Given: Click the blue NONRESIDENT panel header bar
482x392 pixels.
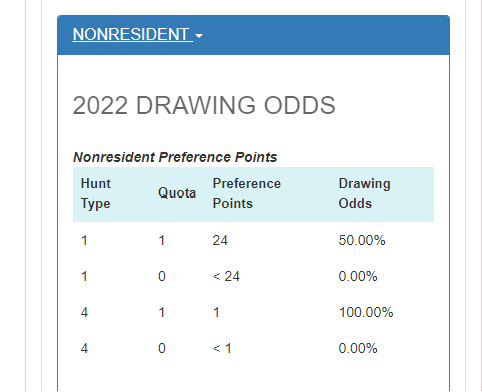Looking at the screenshot, I should click(x=253, y=35).
